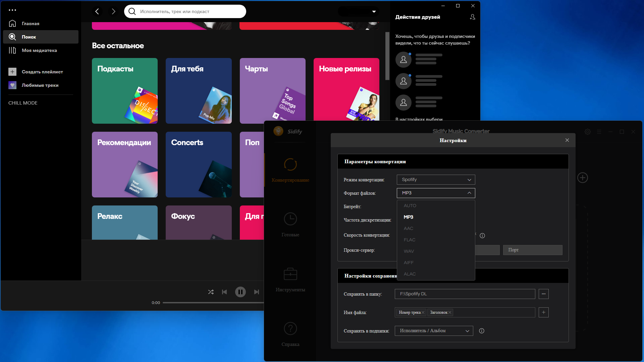644x362 pixels.
Task: Open the Рекомендации category card
Action: click(125, 165)
